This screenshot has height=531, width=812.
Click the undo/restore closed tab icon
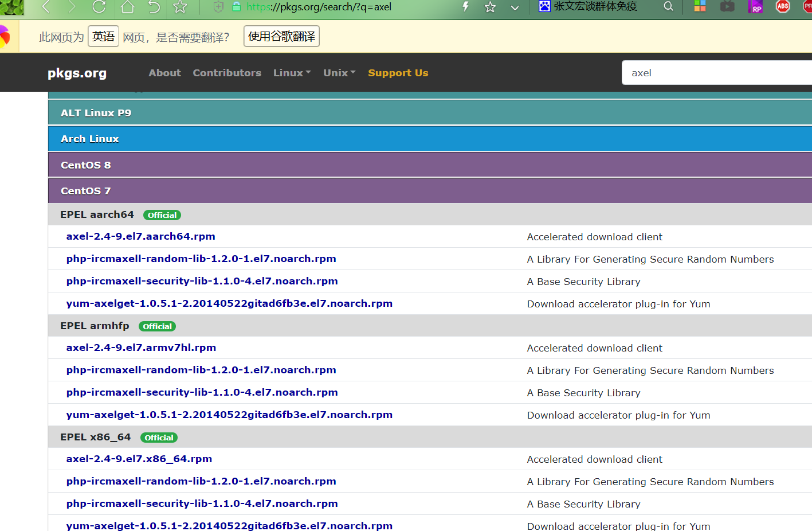point(154,7)
